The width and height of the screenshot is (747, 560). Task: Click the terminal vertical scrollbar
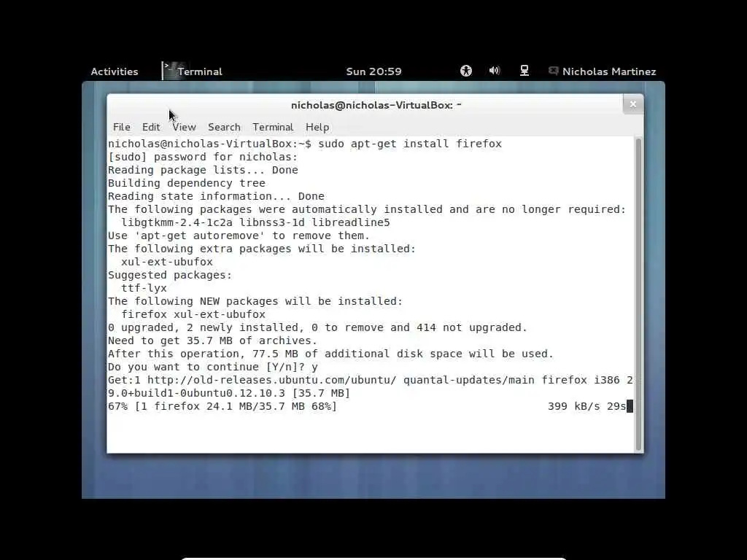[638, 295]
